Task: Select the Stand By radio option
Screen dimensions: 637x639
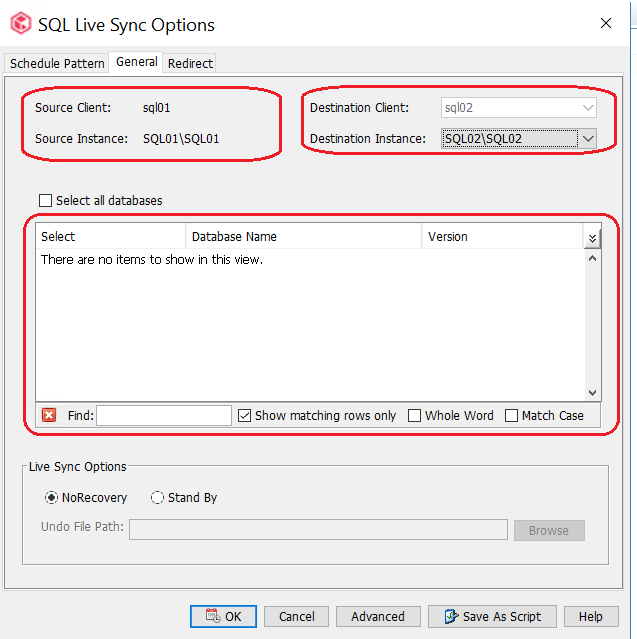Action: 157,498
